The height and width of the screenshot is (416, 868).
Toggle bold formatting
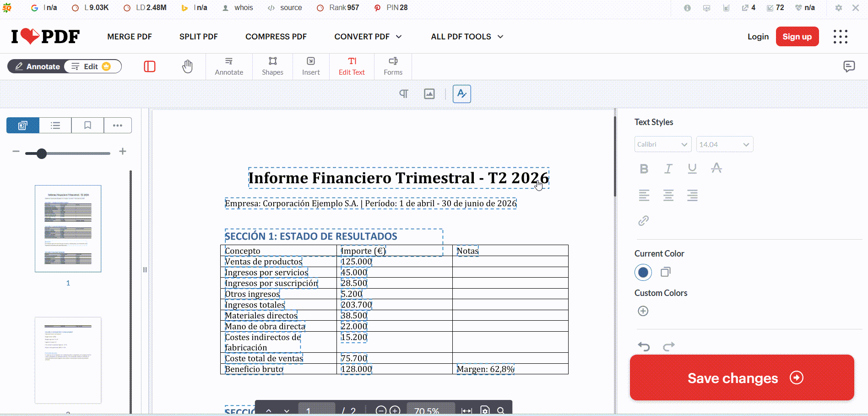[644, 169]
